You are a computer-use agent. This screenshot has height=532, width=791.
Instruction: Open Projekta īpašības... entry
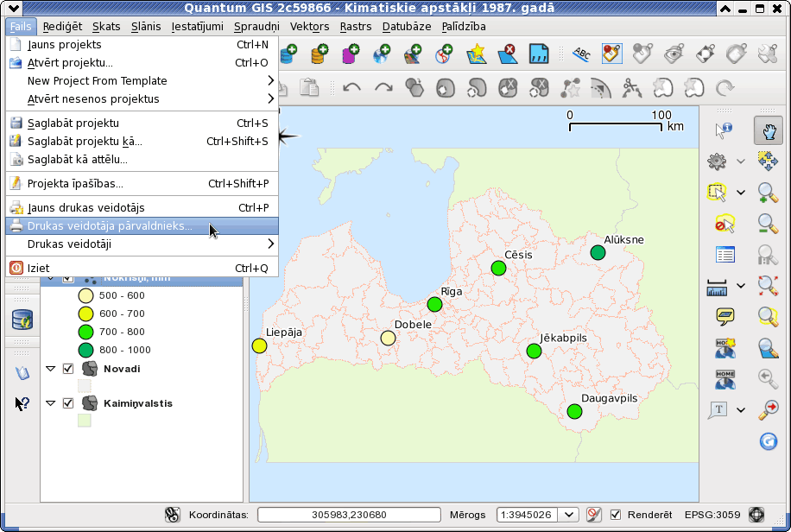142,184
